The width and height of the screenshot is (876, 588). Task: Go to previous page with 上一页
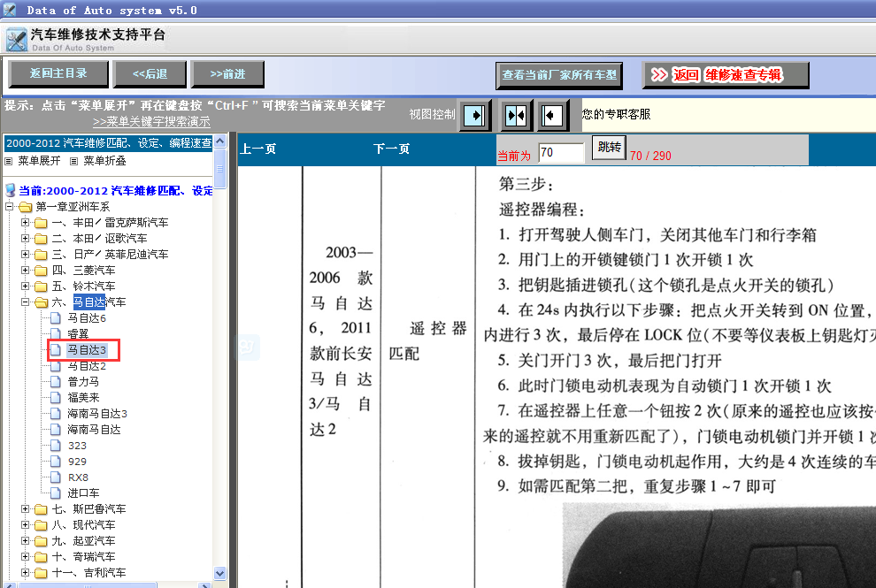258,149
